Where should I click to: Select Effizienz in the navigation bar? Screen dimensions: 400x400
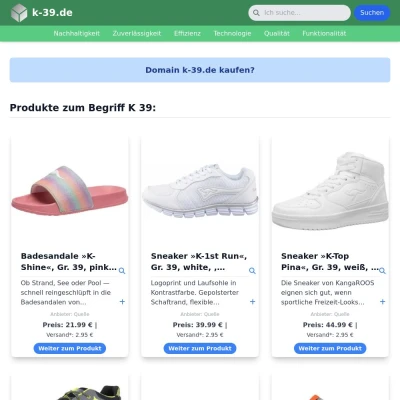(x=187, y=33)
